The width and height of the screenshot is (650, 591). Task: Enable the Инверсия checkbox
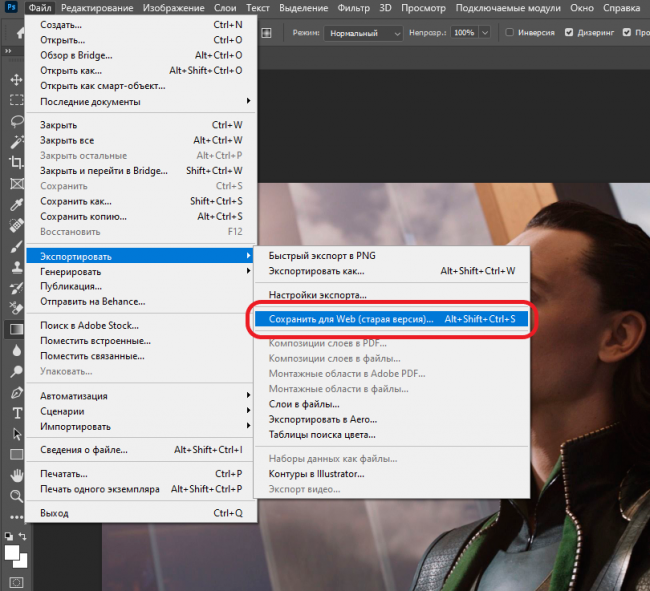pos(509,32)
